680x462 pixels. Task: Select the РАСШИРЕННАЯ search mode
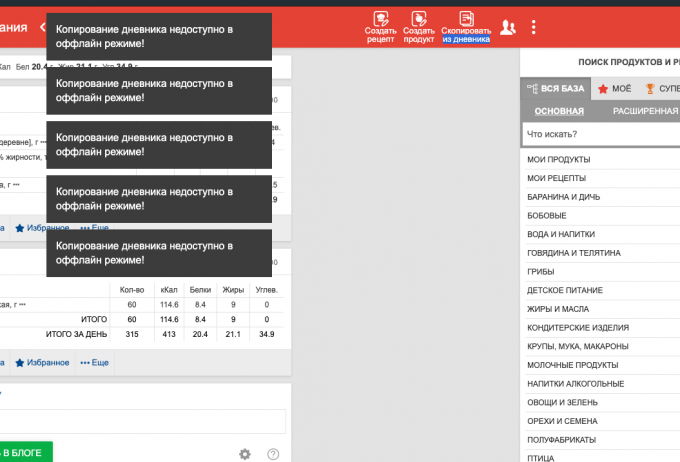point(645,111)
